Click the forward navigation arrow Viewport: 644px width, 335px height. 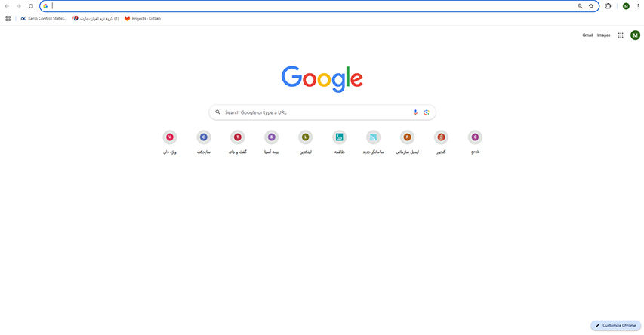18,6
